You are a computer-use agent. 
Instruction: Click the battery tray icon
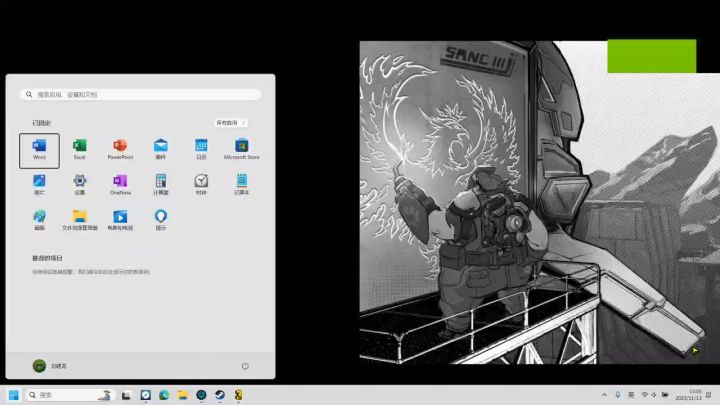(664, 395)
